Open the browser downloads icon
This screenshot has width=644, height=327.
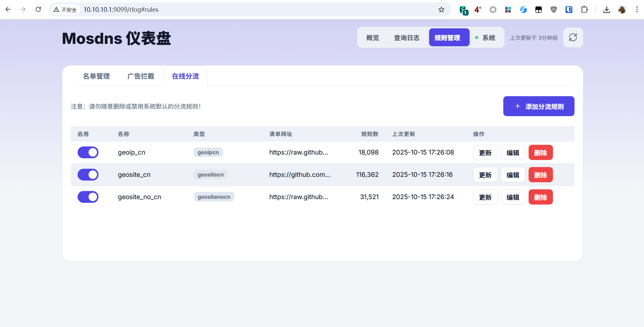[x=607, y=9]
